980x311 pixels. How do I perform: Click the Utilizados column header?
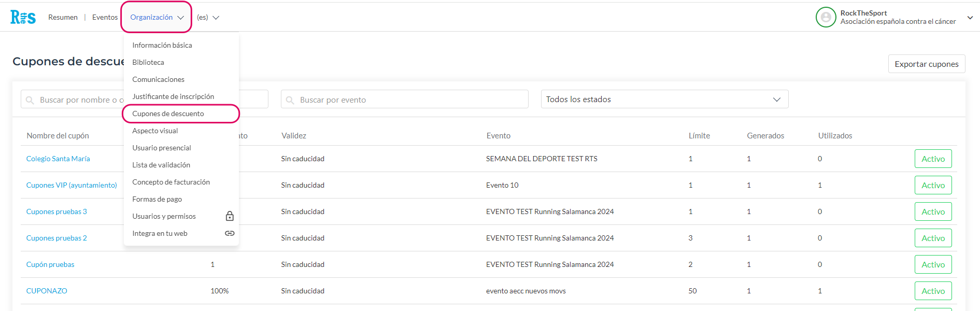coord(835,135)
